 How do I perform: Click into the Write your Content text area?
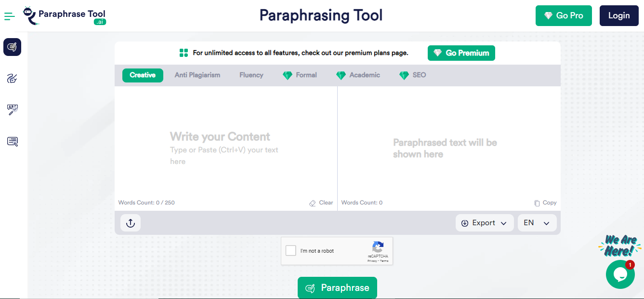(225, 145)
